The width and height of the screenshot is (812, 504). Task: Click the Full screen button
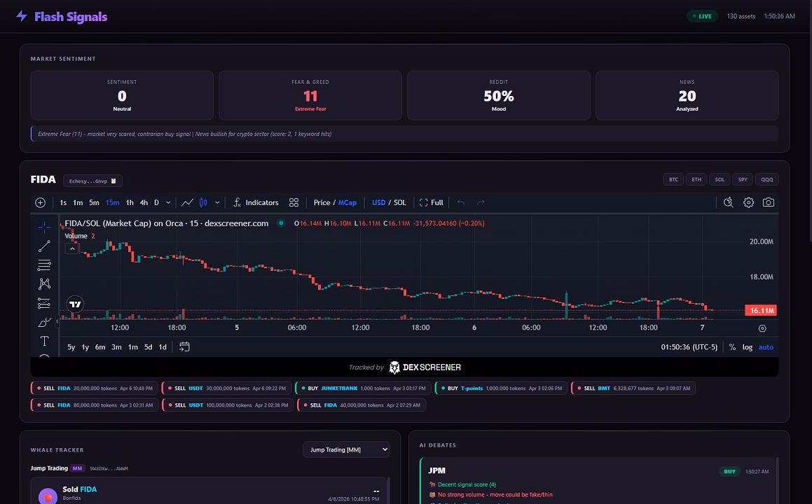tap(432, 202)
